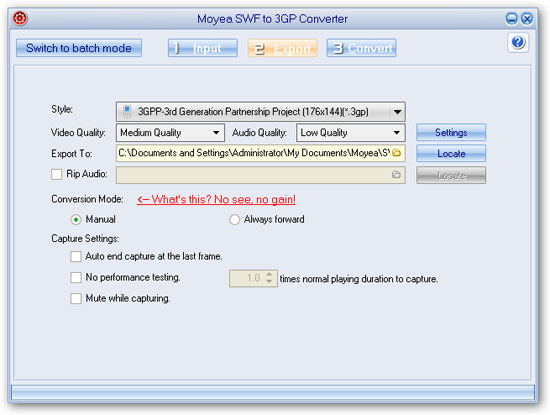This screenshot has height=415, width=550.
Task: Click Locate button for Export To path
Action: [x=451, y=153]
